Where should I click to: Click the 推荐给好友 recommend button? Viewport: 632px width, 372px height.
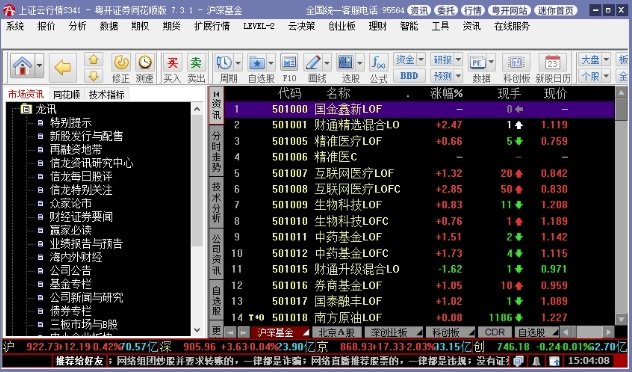[79, 360]
